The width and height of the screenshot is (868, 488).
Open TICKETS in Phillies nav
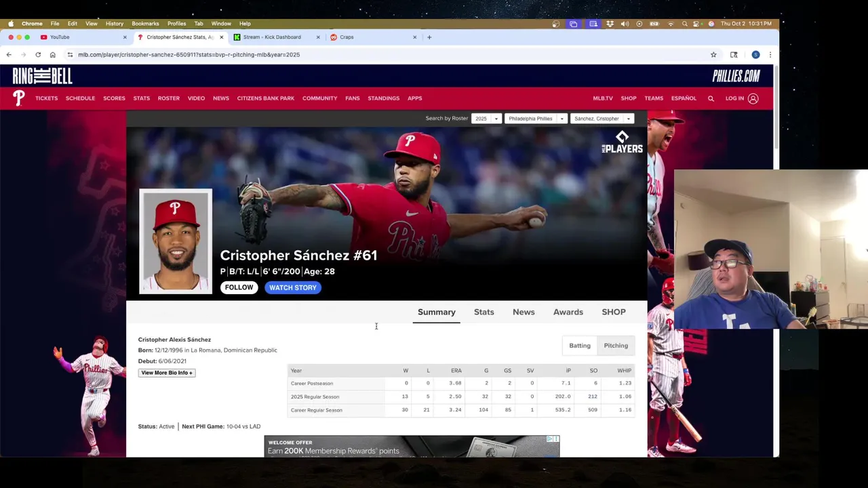47,98
